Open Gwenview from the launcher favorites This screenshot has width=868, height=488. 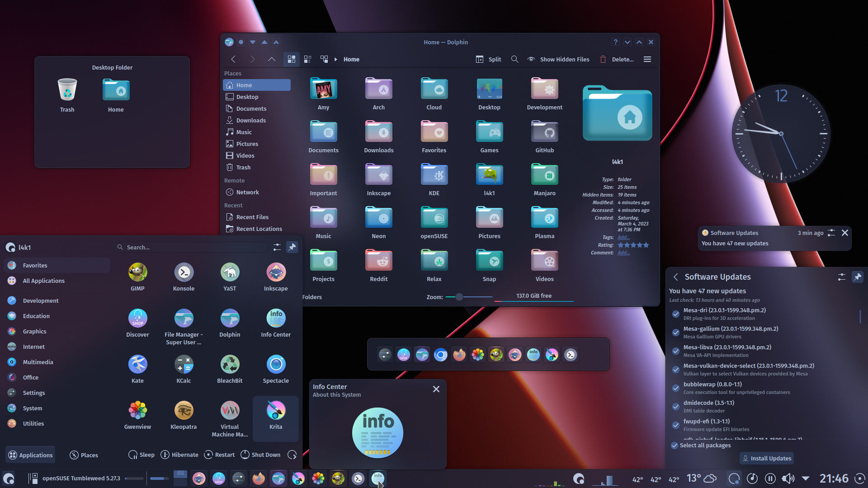(137, 415)
